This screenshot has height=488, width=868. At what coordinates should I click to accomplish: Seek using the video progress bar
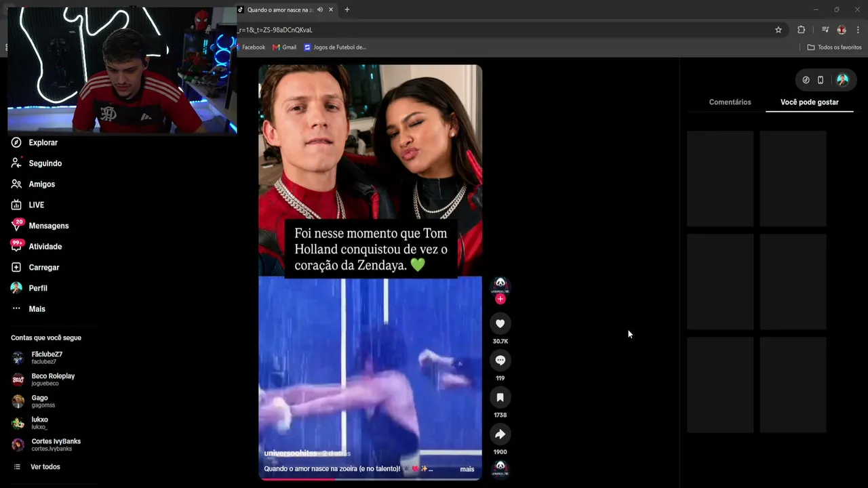point(370,479)
